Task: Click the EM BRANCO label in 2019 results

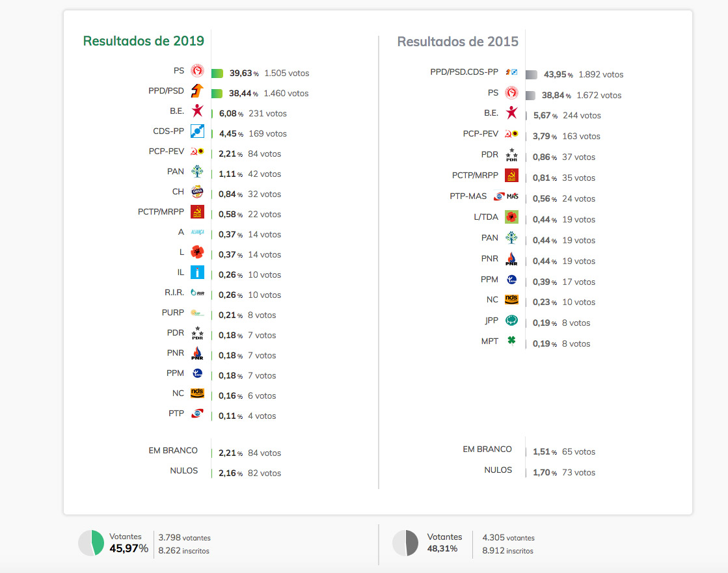Action: coord(173,451)
